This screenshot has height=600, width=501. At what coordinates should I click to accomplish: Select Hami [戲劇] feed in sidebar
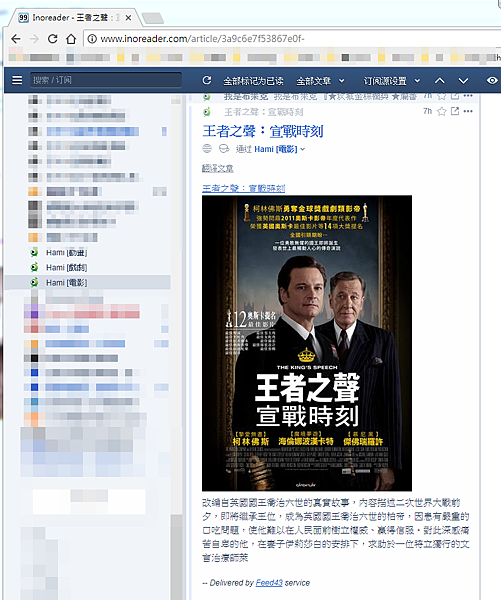(x=67, y=267)
